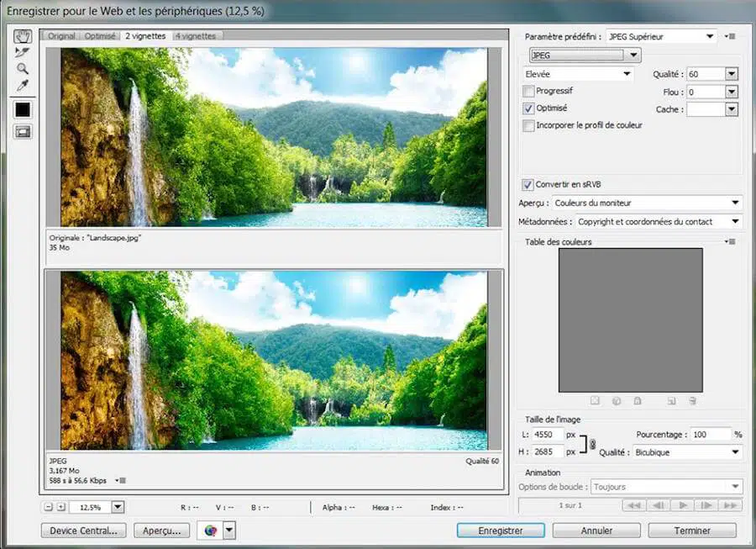The height and width of the screenshot is (549, 756).
Task: Disable Convertir en sRVB checkbox
Action: tap(528, 184)
